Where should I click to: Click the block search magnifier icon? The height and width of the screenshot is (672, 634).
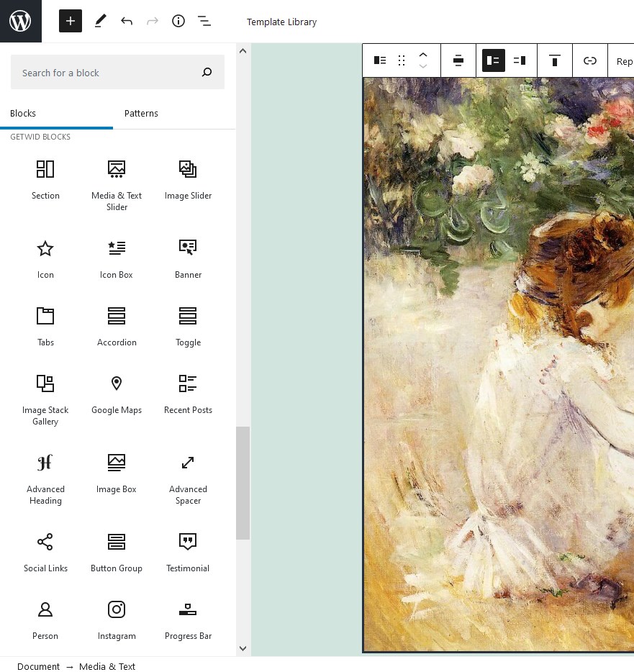coord(207,72)
